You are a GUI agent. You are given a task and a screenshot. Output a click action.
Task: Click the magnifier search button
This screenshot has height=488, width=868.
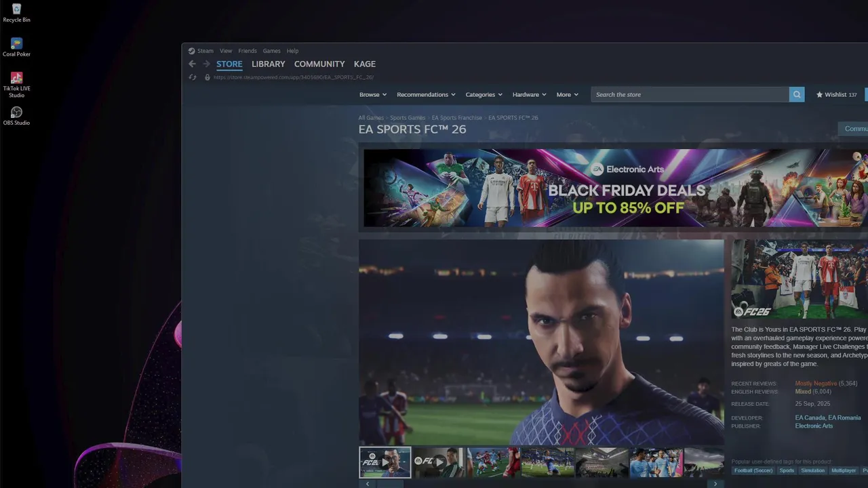(797, 94)
